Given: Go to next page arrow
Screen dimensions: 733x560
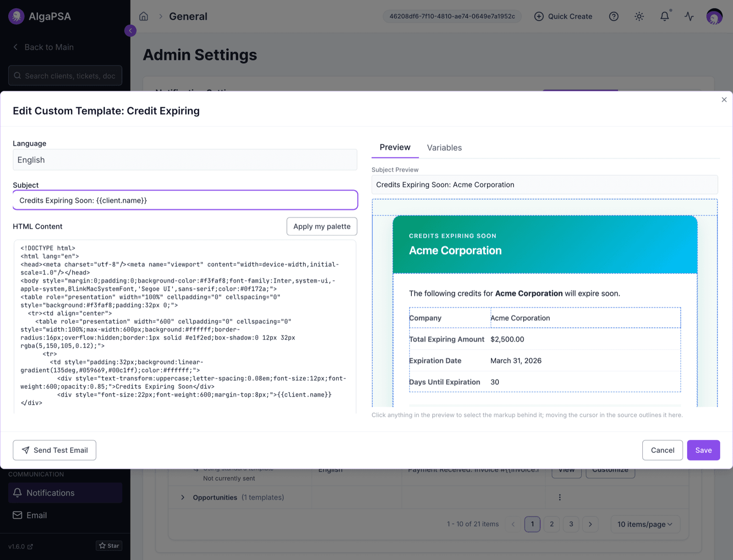Looking at the screenshot, I should [x=590, y=524].
